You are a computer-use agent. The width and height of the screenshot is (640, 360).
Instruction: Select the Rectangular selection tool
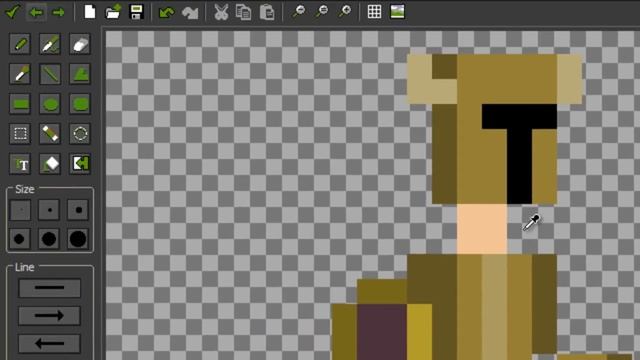[x=20, y=133]
